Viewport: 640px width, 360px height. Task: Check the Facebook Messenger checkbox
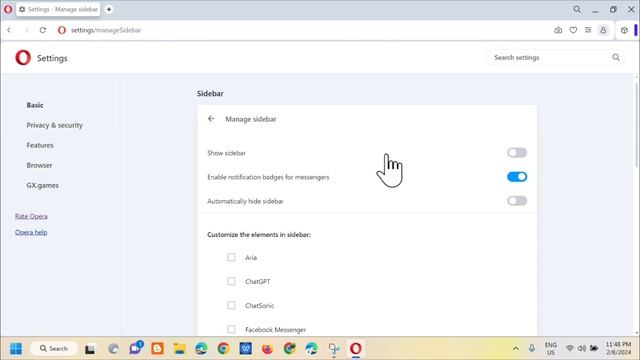coord(231,329)
